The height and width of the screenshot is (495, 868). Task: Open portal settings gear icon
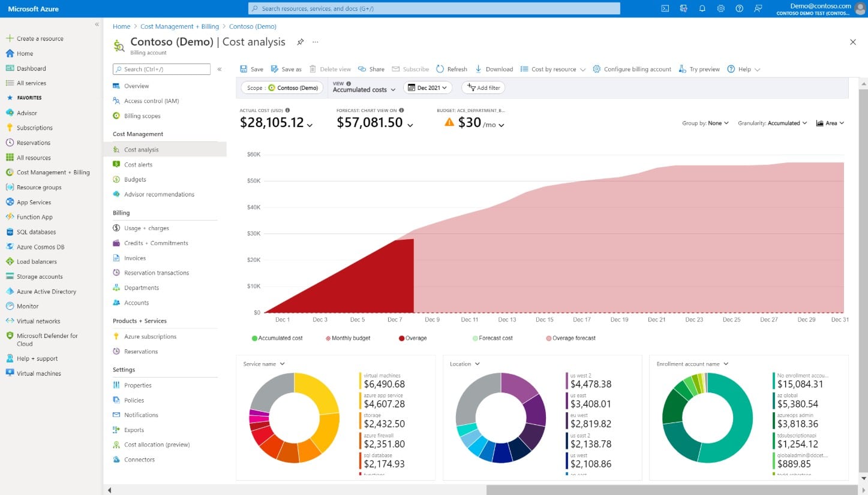pos(721,8)
